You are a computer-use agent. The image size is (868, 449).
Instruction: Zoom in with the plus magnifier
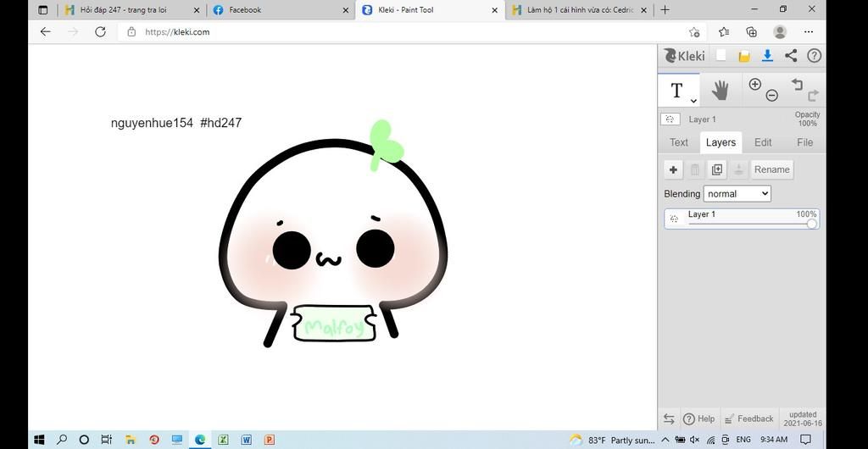[755, 84]
